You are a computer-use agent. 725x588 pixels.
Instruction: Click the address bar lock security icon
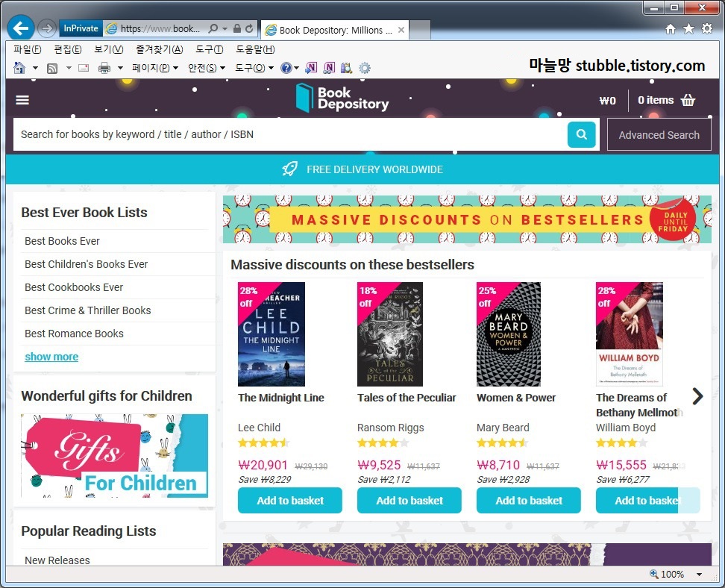236,28
